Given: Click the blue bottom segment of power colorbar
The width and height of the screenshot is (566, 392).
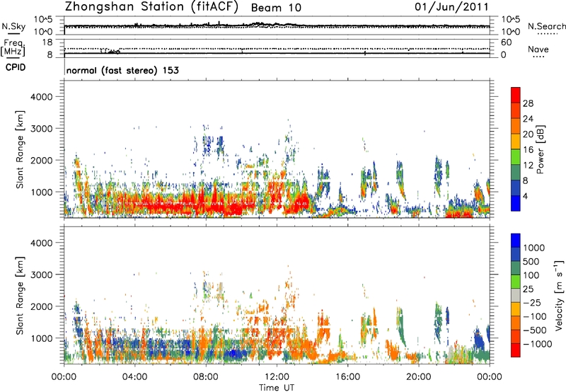Looking at the screenshot, I should [516, 203].
